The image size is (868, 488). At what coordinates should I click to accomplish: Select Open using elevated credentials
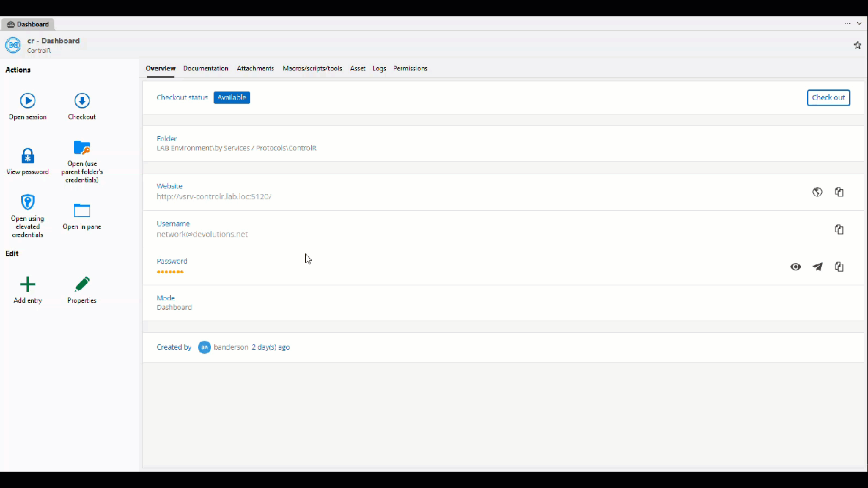click(28, 216)
